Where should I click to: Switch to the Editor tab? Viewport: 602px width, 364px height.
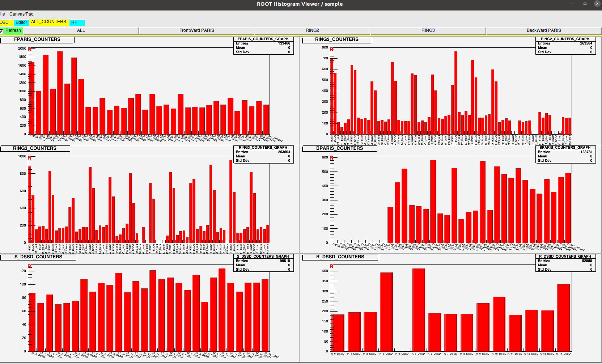(21, 22)
